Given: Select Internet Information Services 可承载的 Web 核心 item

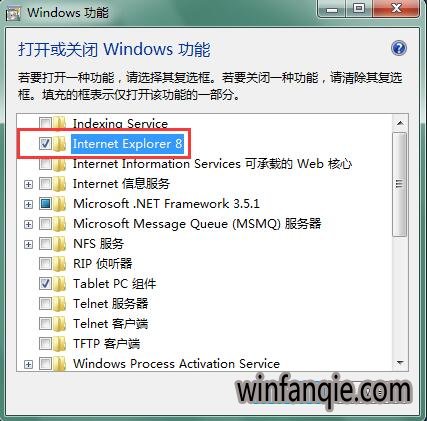Looking at the screenshot, I should [x=212, y=164].
